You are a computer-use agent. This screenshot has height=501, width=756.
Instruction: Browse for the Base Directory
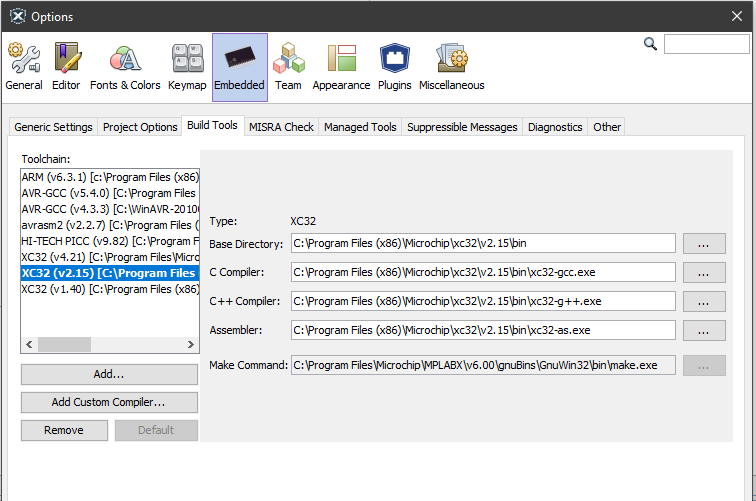click(x=704, y=244)
